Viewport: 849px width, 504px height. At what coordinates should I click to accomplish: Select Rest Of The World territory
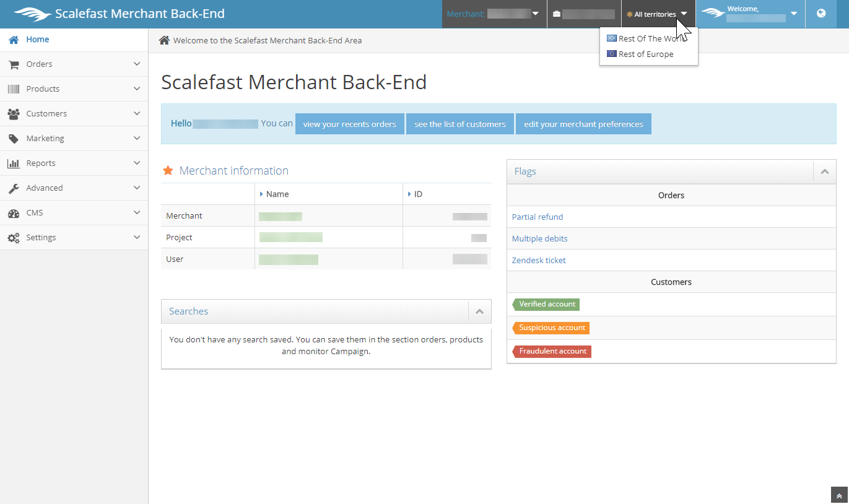648,38
